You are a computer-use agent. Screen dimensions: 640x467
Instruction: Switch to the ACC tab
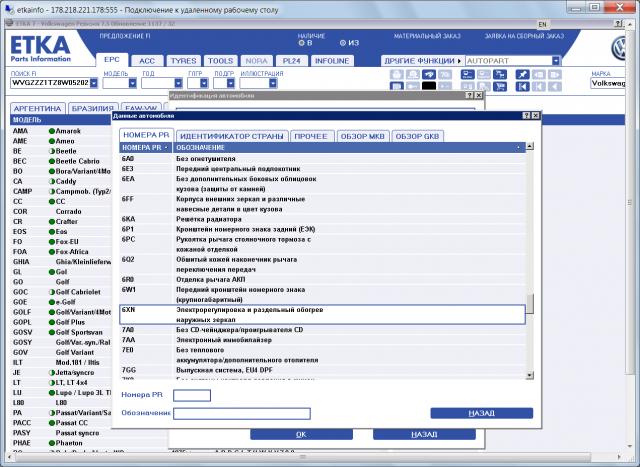pos(147,61)
